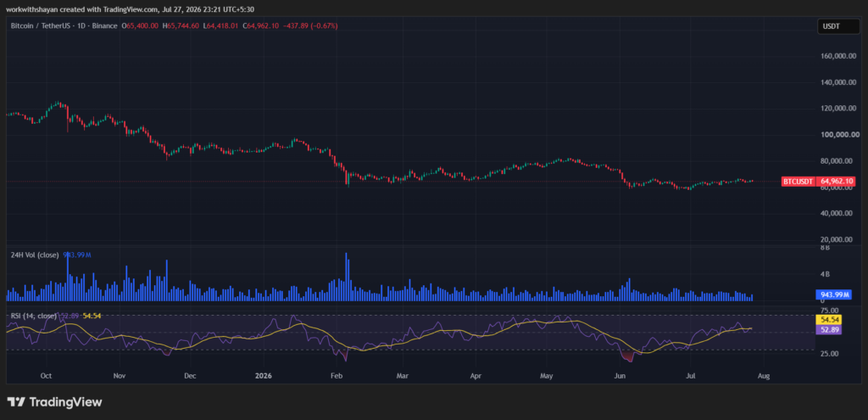
Task: Select the Bitcoin / TetherUS chart title
Action: [64, 26]
